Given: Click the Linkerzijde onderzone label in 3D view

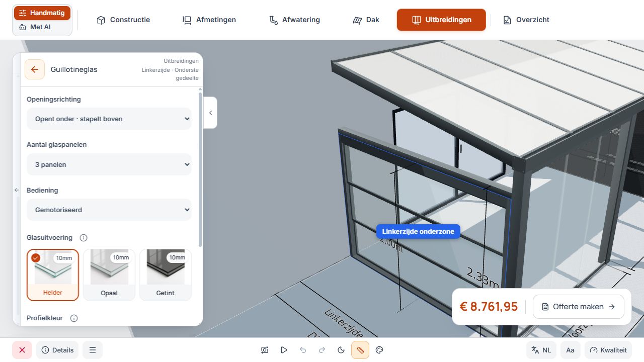Looking at the screenshot, I should pyautogui.click(x=418, y=231).
